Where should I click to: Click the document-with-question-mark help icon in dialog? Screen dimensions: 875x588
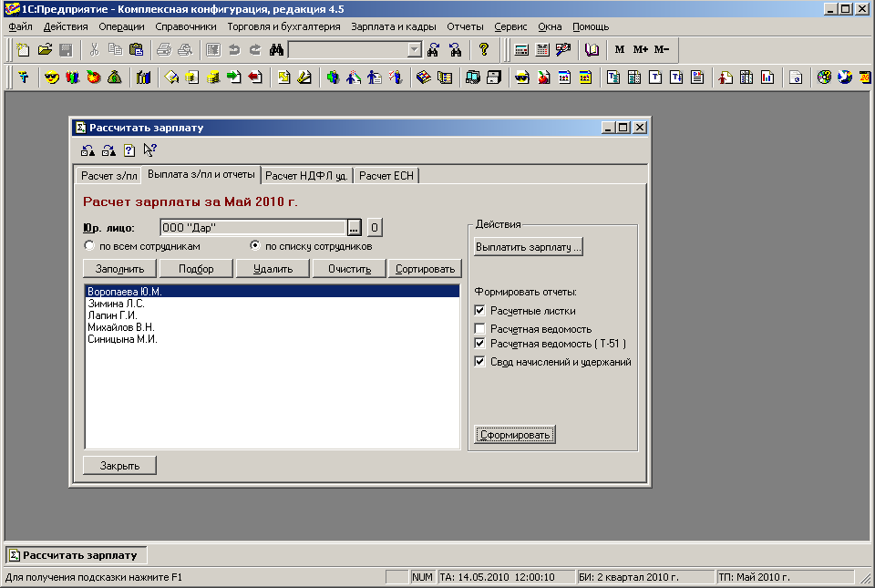click(x=129, y=150)
